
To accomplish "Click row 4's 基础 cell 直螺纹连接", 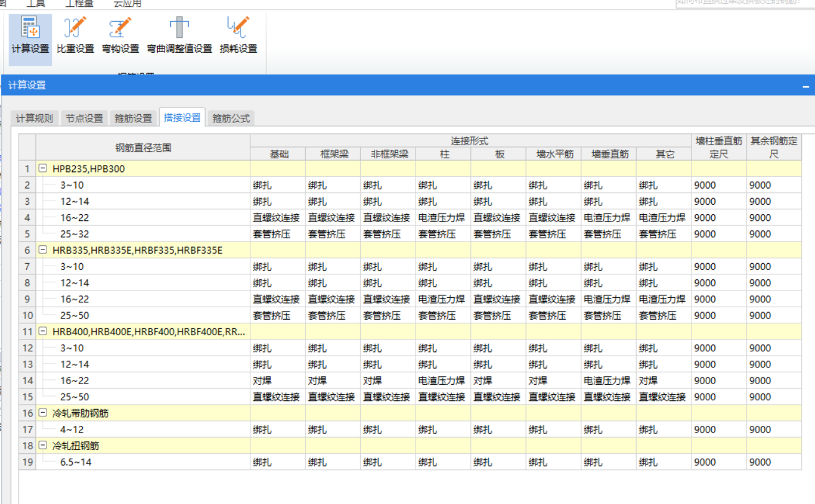I will pos(278,218).
